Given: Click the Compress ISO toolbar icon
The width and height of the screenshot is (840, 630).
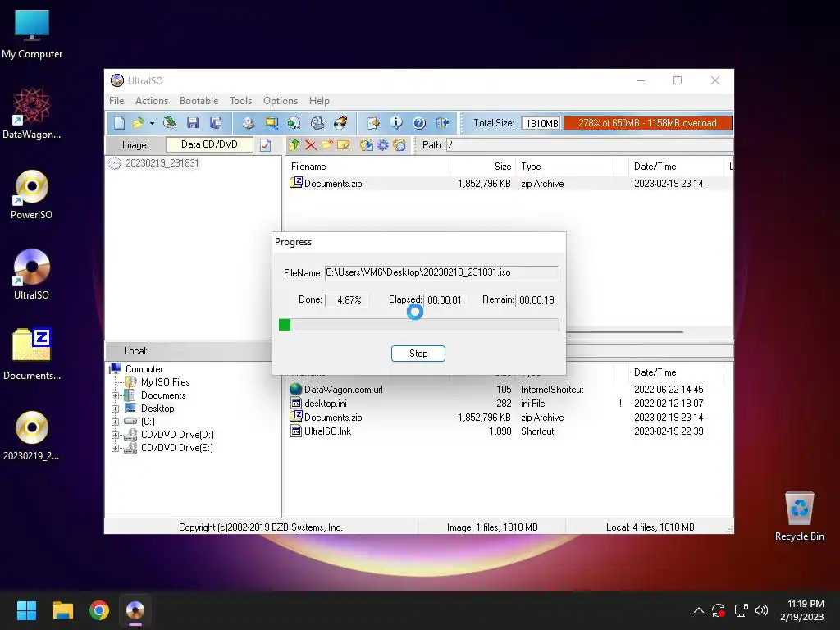Looking at the screenshot, I should (x=271, y=123).
